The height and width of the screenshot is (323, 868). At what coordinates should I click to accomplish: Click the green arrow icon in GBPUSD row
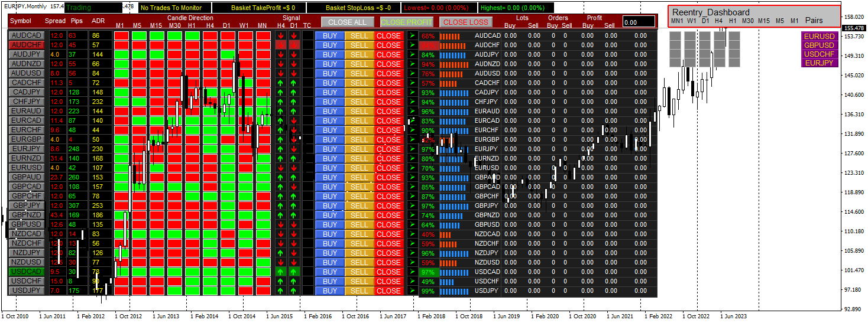point(413,225)
